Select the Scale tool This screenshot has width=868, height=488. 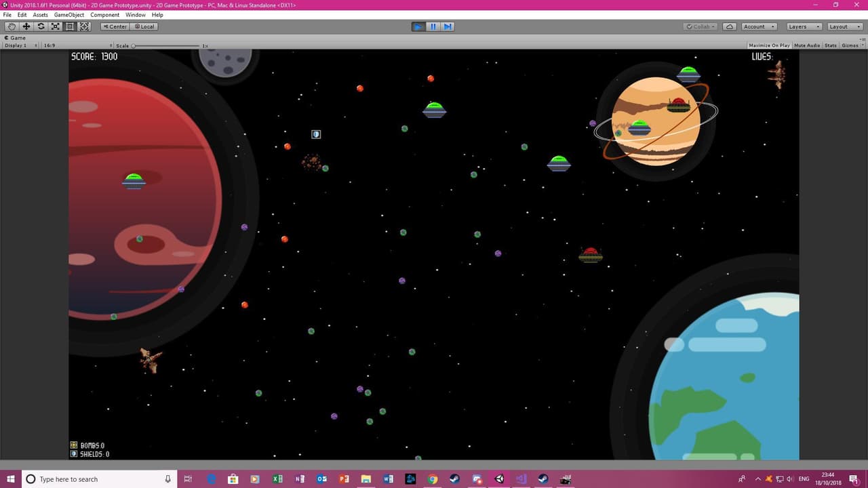(56, 26)
